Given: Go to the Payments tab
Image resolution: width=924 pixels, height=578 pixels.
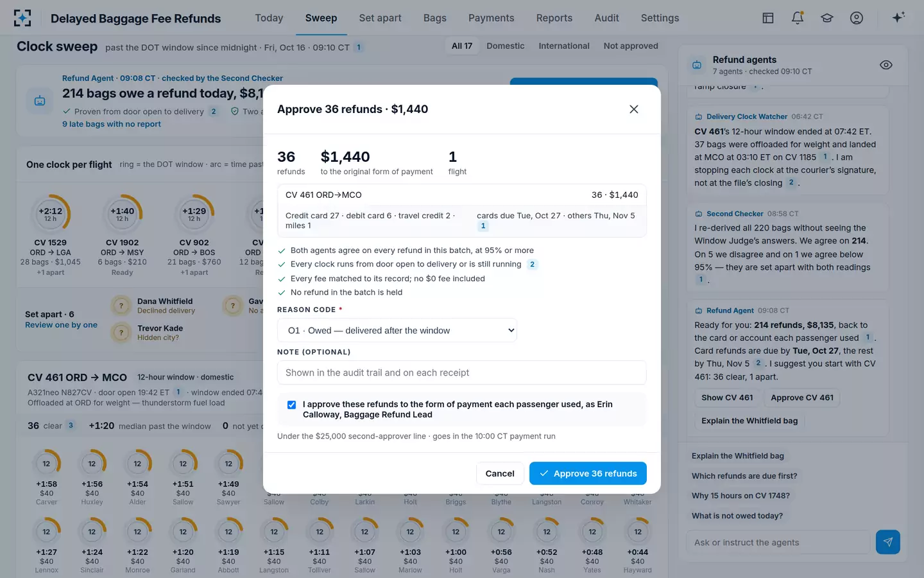Looking at the screenshot, I should click(491, 18).
